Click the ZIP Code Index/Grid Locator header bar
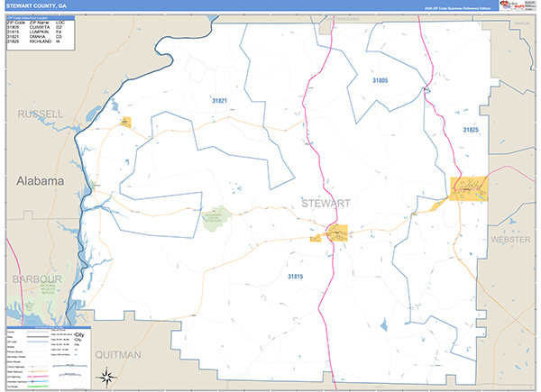 (41, 18)
